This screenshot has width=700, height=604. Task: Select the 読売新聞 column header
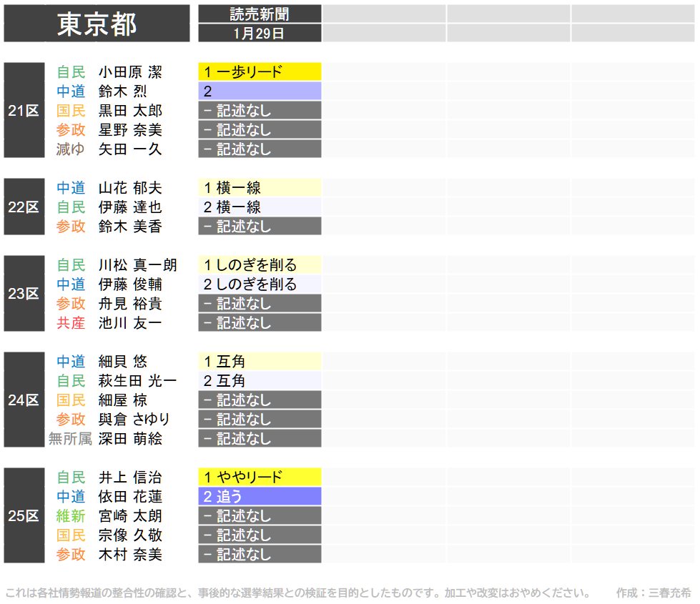[260, 14]
